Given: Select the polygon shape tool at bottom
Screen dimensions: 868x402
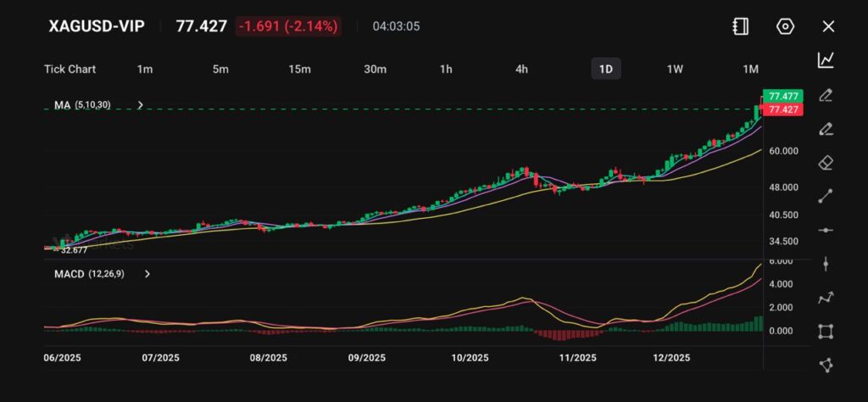Looking at the screenshot, I should point(826,365).
